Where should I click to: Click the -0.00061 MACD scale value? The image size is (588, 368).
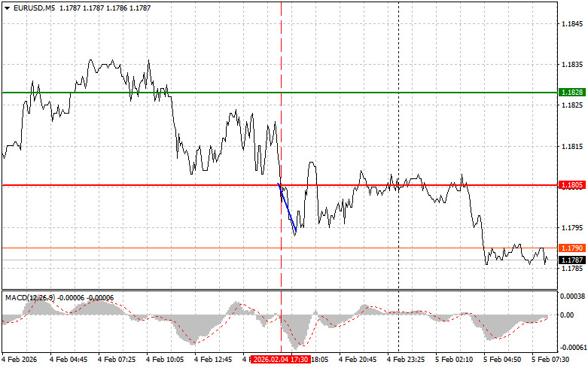572,347
